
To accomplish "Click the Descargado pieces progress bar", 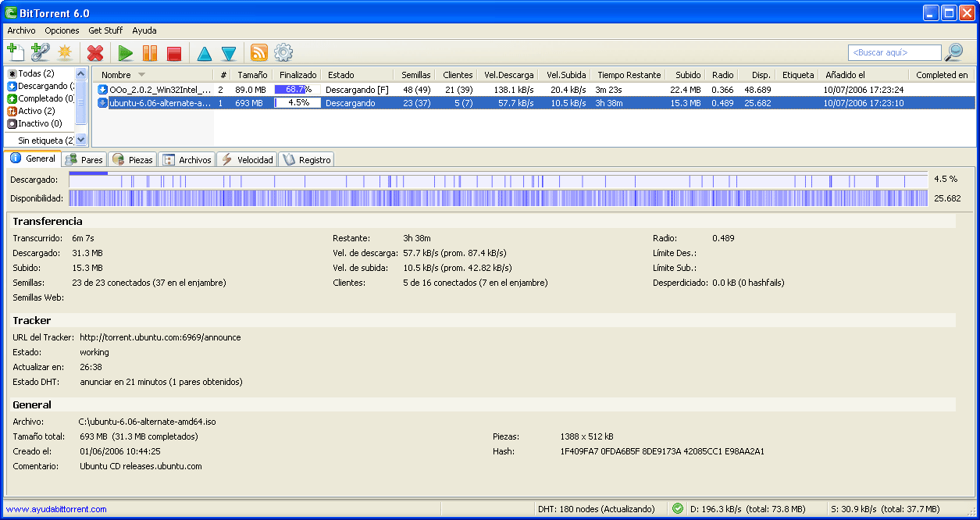I will 498,180.
